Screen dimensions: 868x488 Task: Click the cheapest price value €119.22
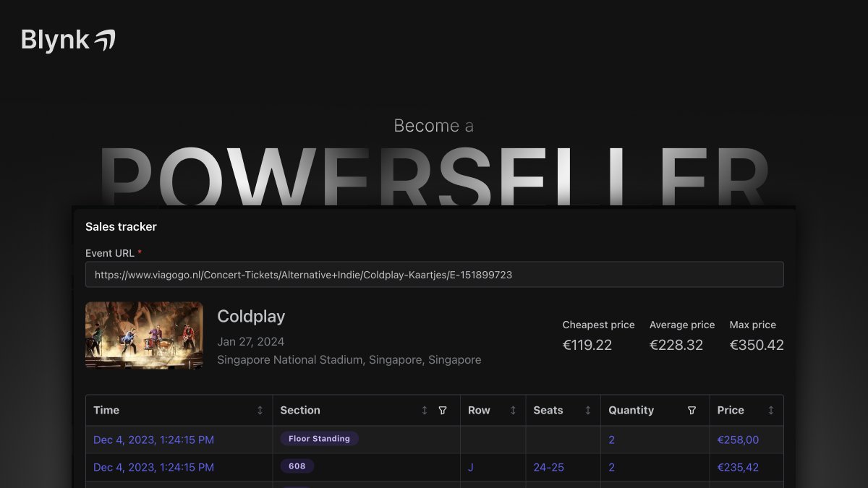(x=587, y=345)
